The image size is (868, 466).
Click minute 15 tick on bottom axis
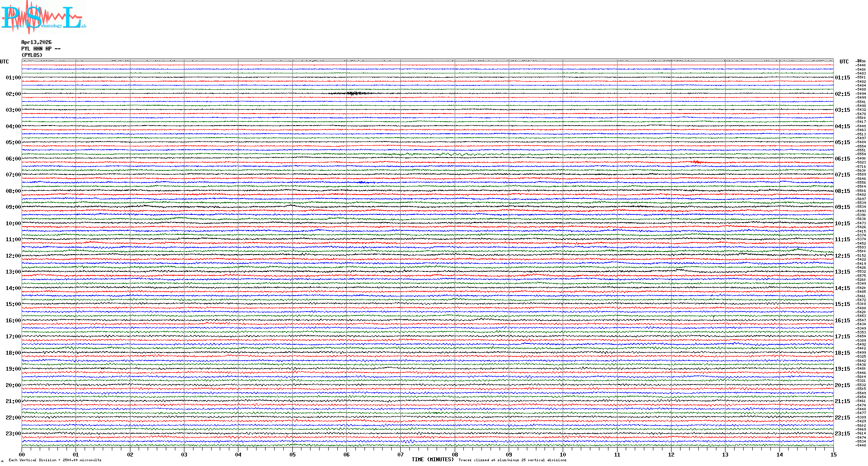(833, 454)
